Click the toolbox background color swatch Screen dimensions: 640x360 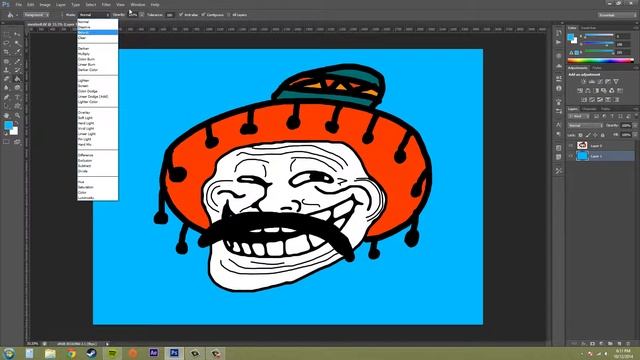[x=14, y=131]
